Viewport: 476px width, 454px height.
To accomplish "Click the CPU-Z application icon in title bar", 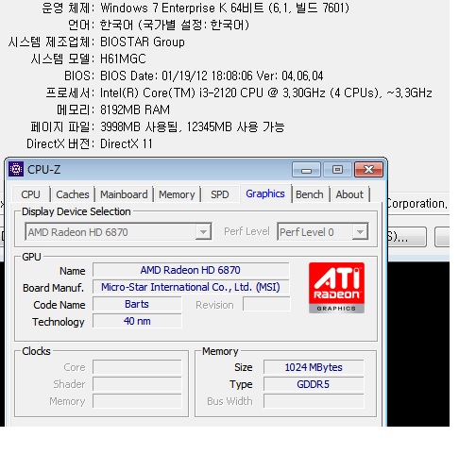I will pos(16,169).
